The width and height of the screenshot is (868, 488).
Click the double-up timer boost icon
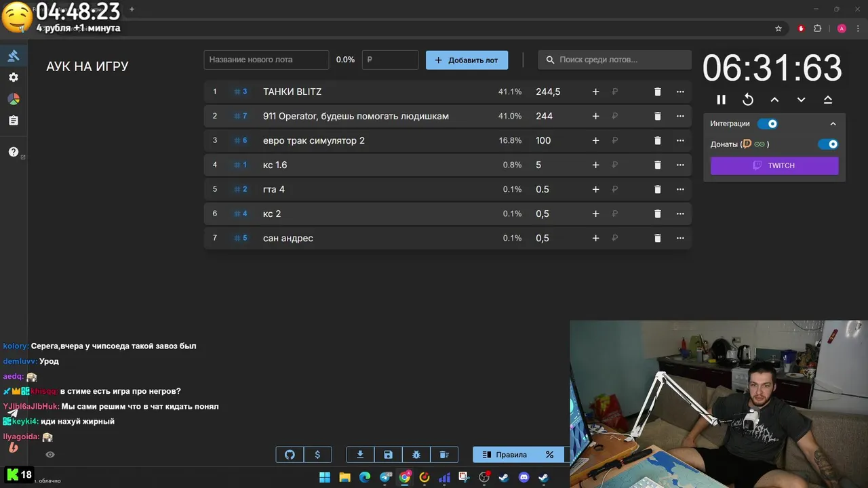click(x=828, y=100)
